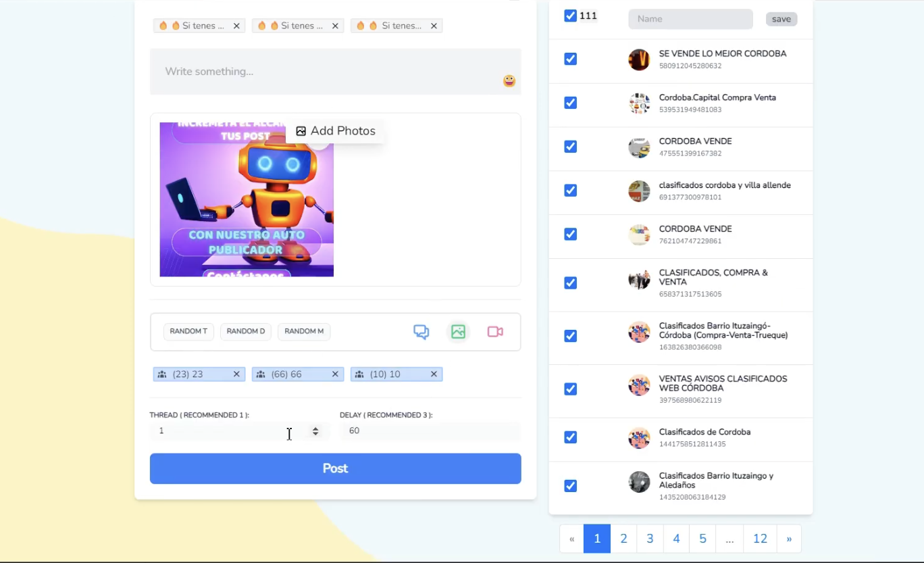Uncheck Cordoba.Capital Compra Venta group
The width and height of the screenshot is (924, 563).
click(x=570, y=103)
